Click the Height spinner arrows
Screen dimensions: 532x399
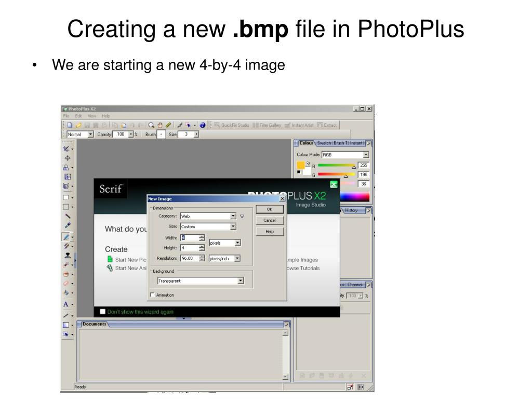point(202,248)
